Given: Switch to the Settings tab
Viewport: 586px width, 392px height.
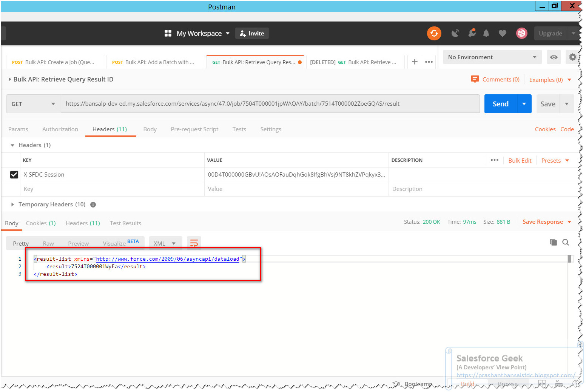Looking at the screenshot, I should tap(271, 129).
